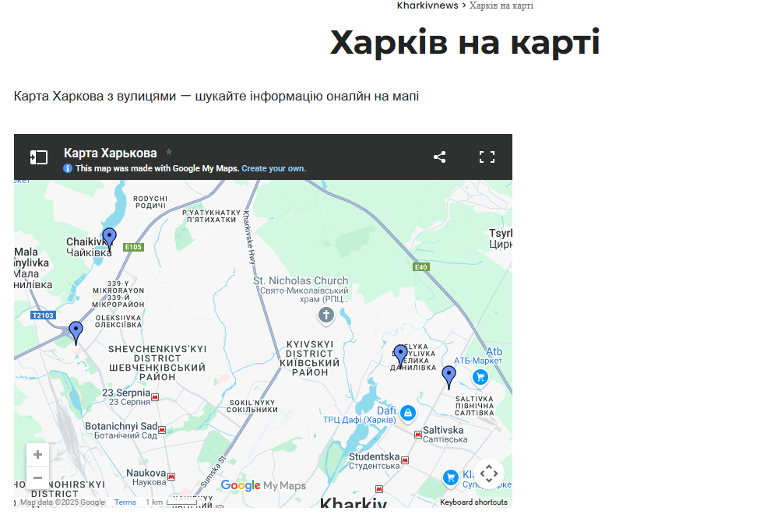Select the blue pin near Oleksiivka
Screen dimensions: 767x532
pyautogui.click(x=76, y=331)
